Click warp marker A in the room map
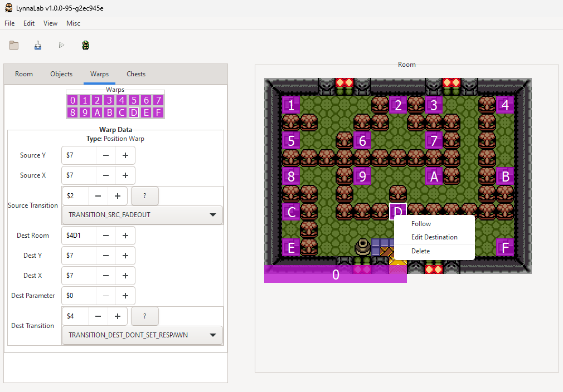The image size is (563, 392). [x=434, y=176]
